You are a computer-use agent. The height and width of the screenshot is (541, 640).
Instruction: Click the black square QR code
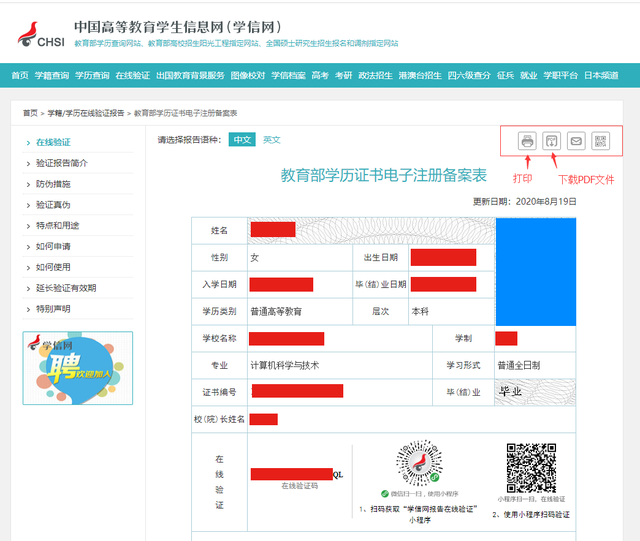pos(530,465)
